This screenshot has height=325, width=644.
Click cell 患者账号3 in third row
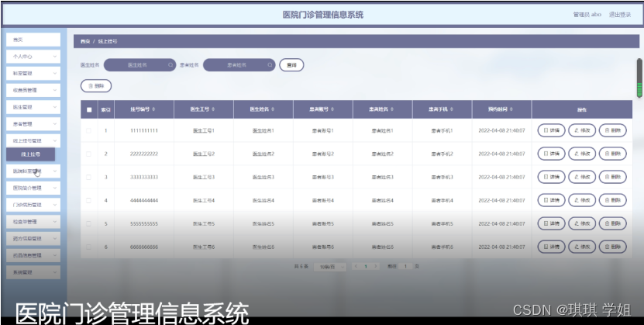coord(323,177)
